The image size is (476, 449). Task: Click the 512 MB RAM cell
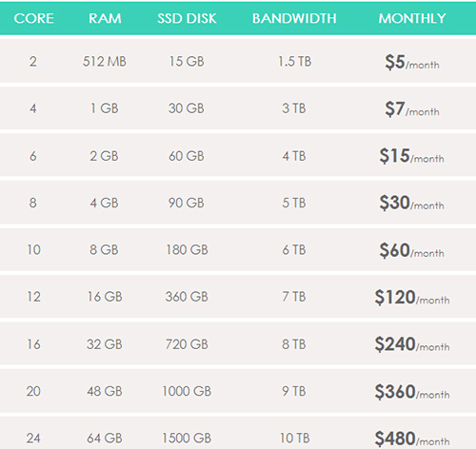tap(105, 62)
